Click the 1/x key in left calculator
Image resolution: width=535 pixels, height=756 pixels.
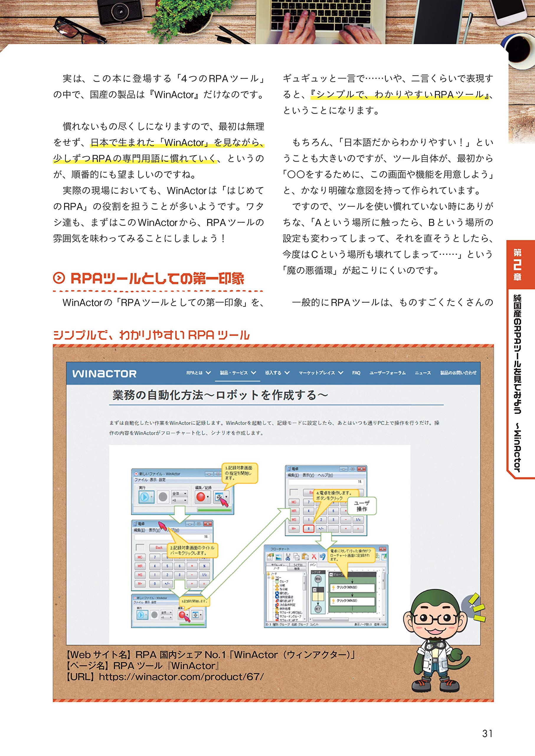tap(204, 575)
